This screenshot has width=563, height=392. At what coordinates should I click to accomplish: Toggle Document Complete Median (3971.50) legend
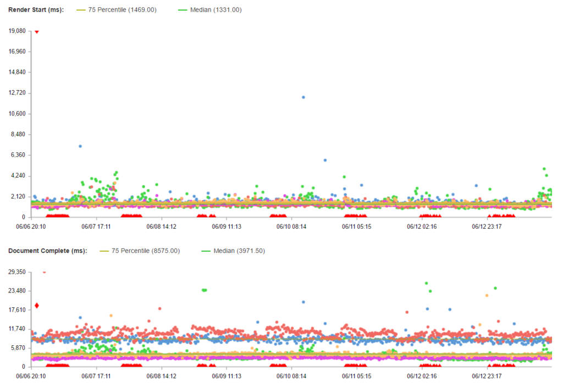(233, 251)
